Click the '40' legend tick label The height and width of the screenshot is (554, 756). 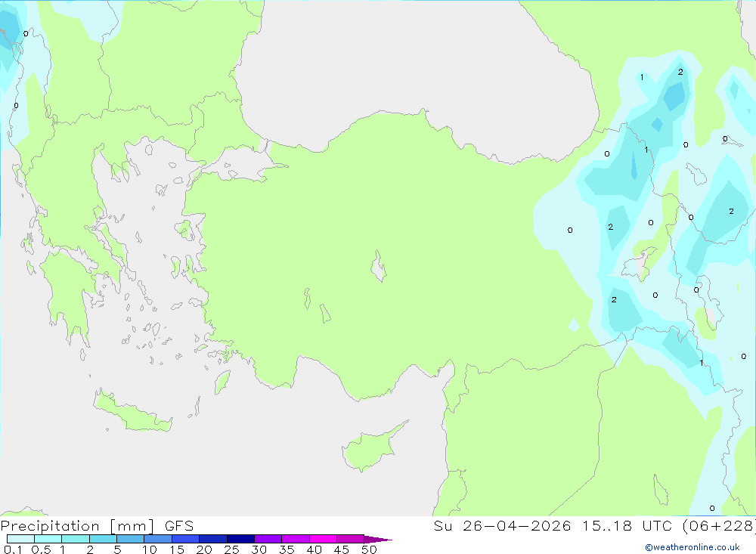point(314,549)
